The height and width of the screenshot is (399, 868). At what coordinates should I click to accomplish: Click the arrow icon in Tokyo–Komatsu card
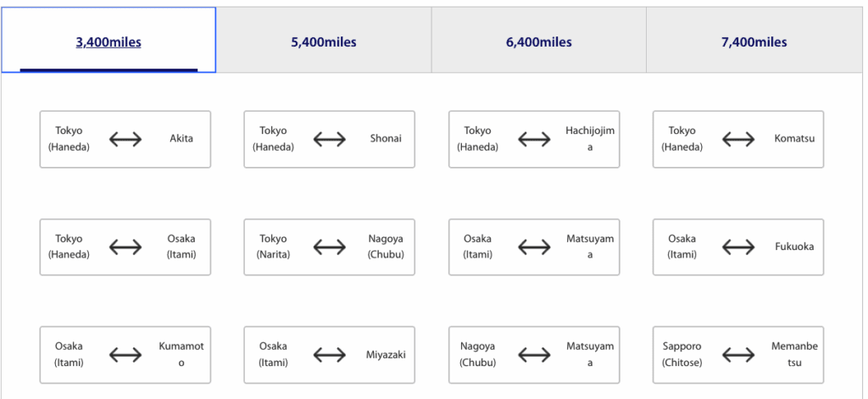click(x=738, y=139)
